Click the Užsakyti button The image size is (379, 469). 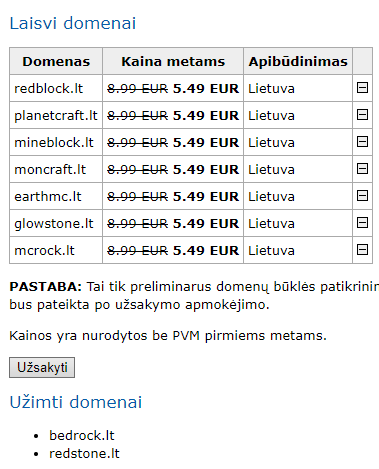[42, 367]
